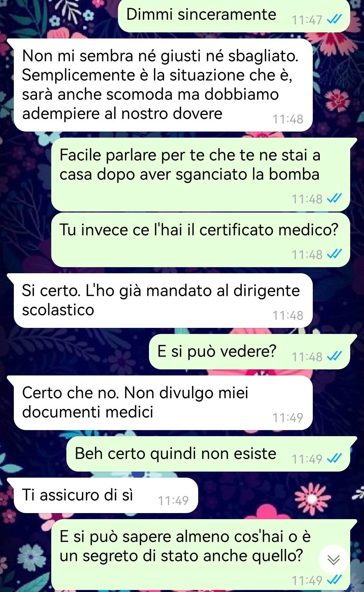Tap the 11:49 timestamp beside 'Ti assicuro di sì'

tap(173, 501)
